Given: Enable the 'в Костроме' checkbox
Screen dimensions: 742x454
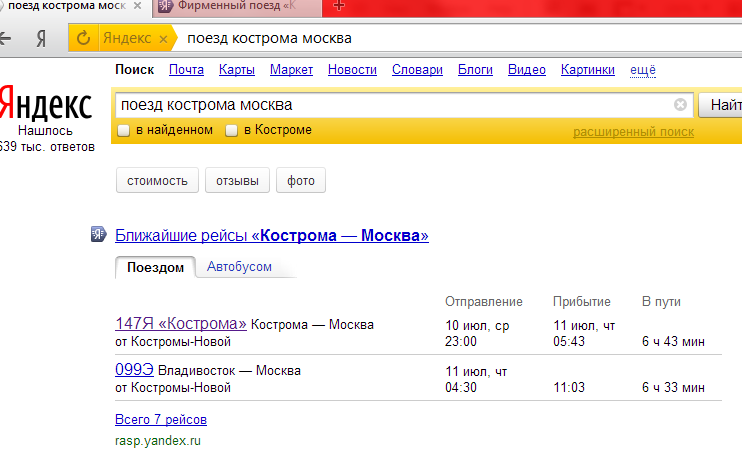Looking at the screenshot, I should pyautogui.click(x=231, y=130).
